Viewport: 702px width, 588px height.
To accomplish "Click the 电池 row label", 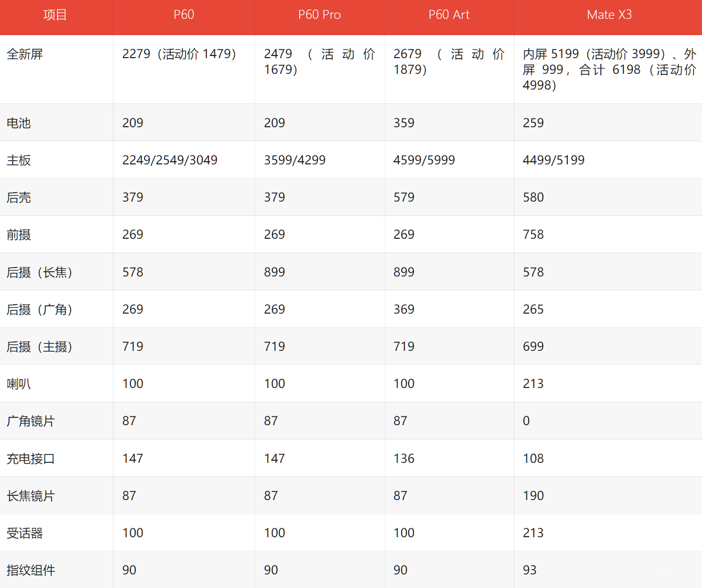I will coord(19,123).
